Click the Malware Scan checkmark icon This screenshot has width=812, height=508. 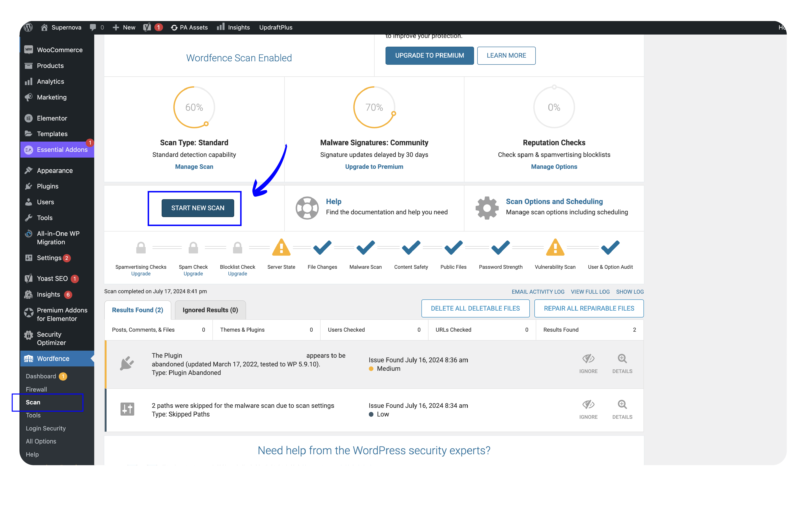tap(365, 248)
